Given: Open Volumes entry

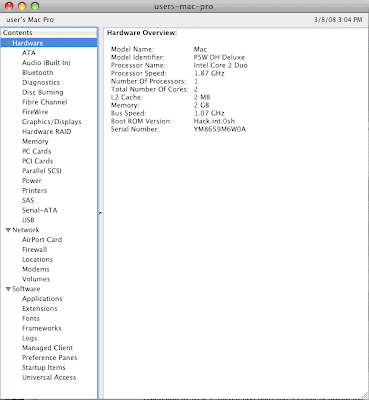Looking at the screenshot, I should (x=36, y=279).
